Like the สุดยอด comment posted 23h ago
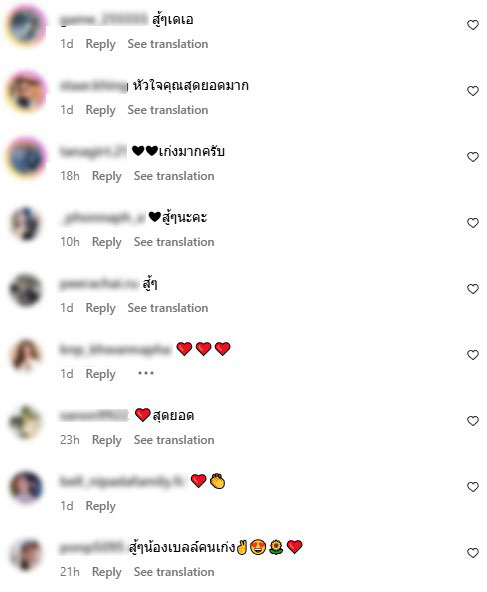 pos(473,421)
